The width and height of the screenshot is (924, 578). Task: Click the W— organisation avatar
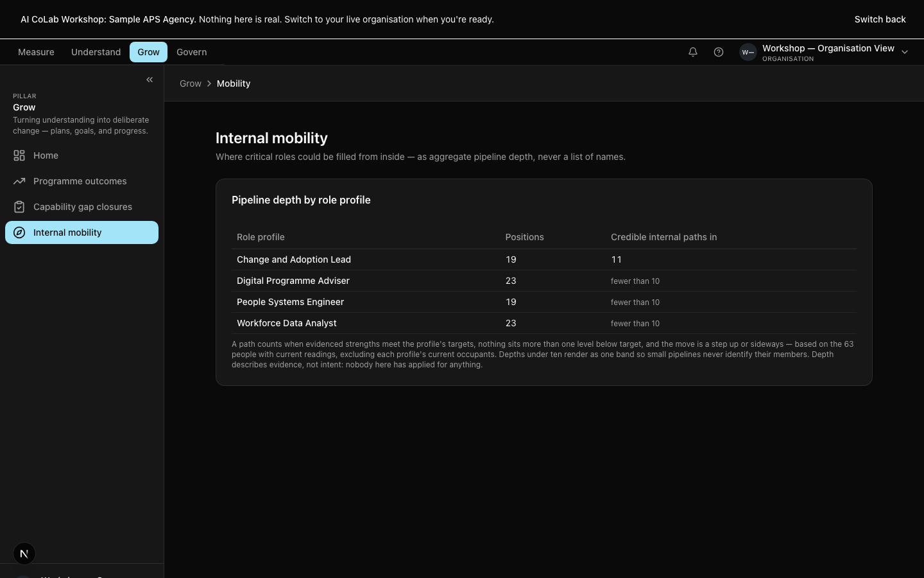pyautogui.click(x=748, y=52)
